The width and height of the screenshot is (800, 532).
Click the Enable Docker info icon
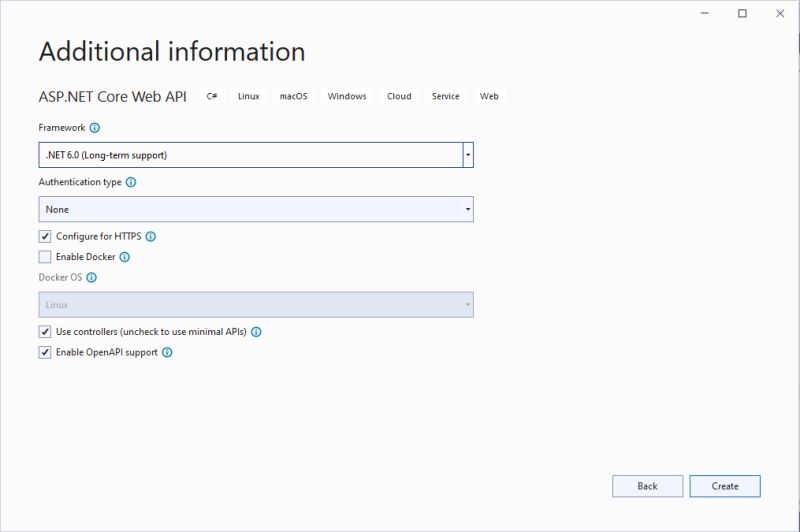[124, 257]
